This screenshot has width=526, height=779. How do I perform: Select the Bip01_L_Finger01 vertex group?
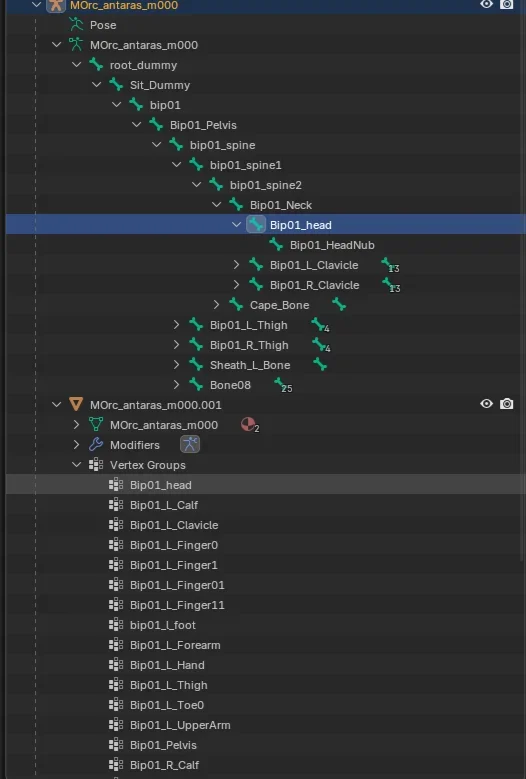(x=177, y=585)
